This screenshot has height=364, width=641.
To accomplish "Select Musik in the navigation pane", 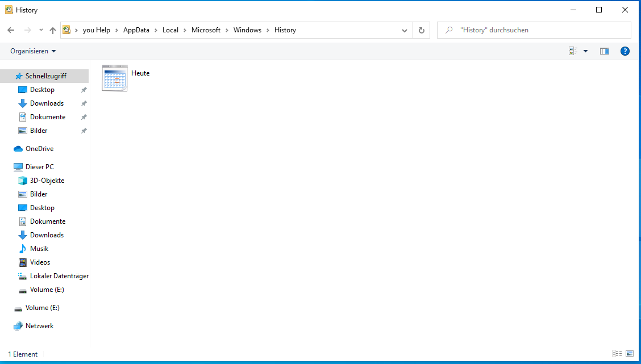I will pyautogui.click(x=39, y=249).
